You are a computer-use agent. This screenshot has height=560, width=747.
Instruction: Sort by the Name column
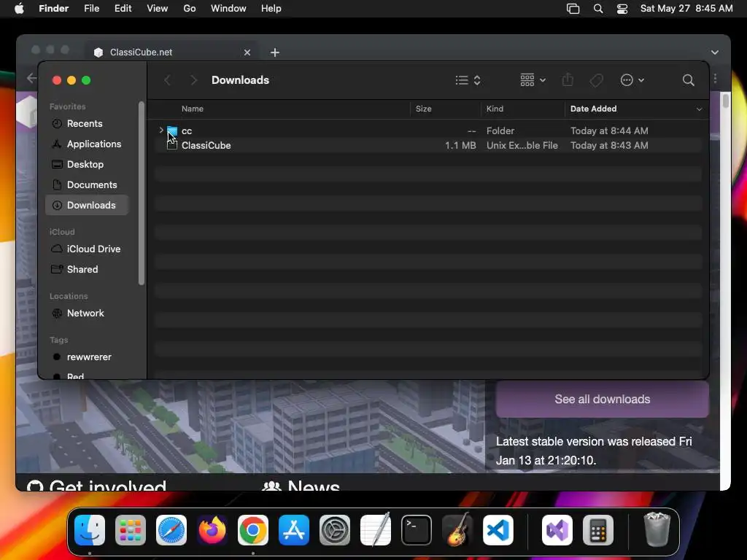point(193,109)
